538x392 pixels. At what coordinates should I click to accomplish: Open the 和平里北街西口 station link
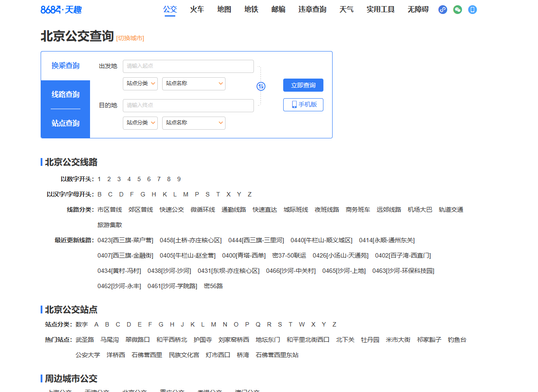click(308, 340)
